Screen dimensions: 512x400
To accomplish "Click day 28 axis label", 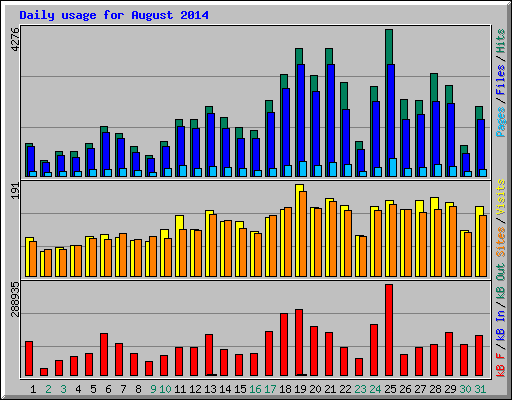I will point(435,389).
